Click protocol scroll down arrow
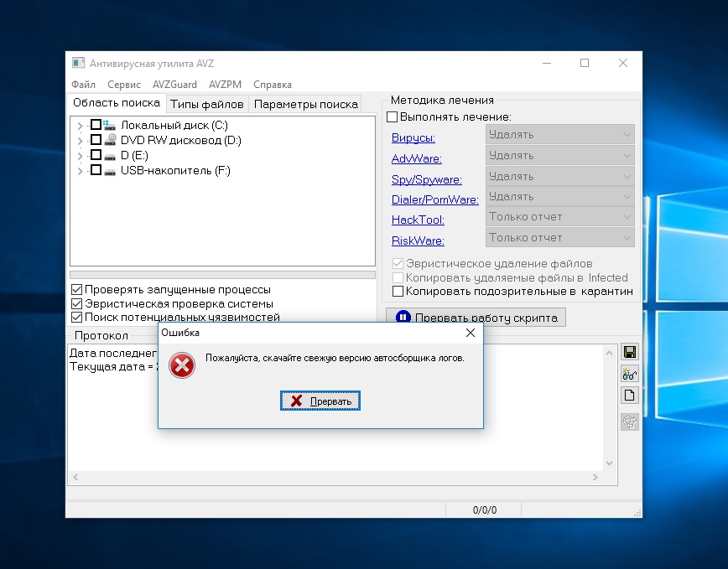The height and width of the screenshot is (569, 728). point(609,463)
